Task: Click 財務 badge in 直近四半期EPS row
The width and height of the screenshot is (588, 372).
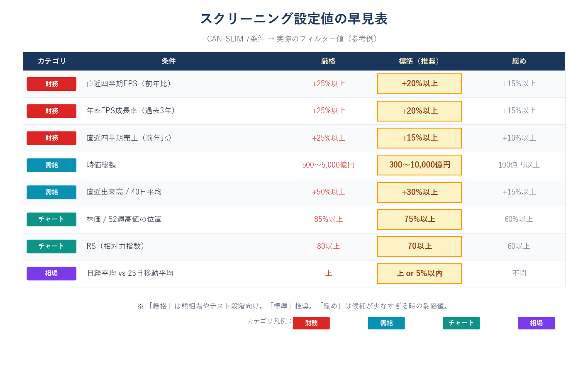Action: pyautogui.click(x=51, y=84)
